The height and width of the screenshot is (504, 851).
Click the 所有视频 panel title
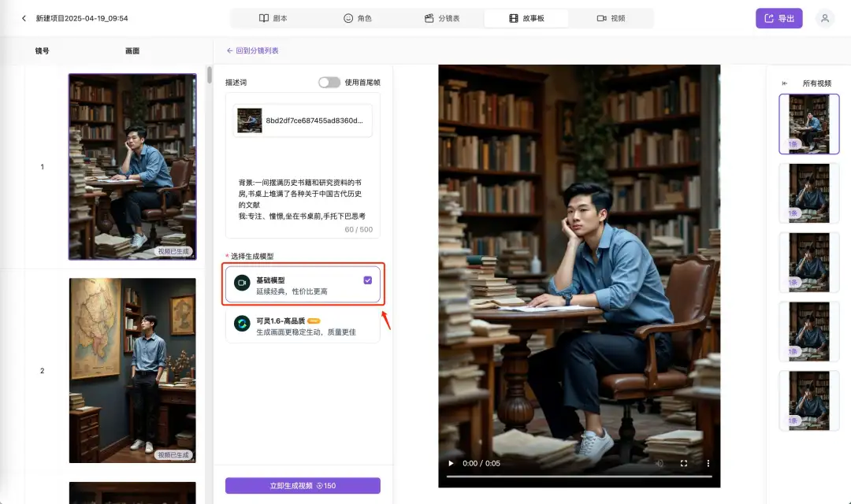[817, 83]
